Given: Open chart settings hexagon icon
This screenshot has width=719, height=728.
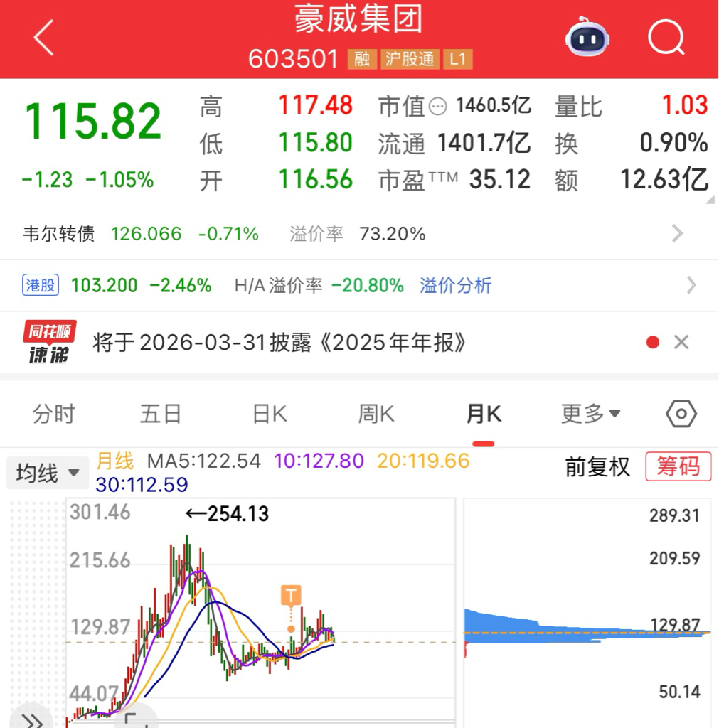Looking at the screenshot, I should [x=681, y=414].
